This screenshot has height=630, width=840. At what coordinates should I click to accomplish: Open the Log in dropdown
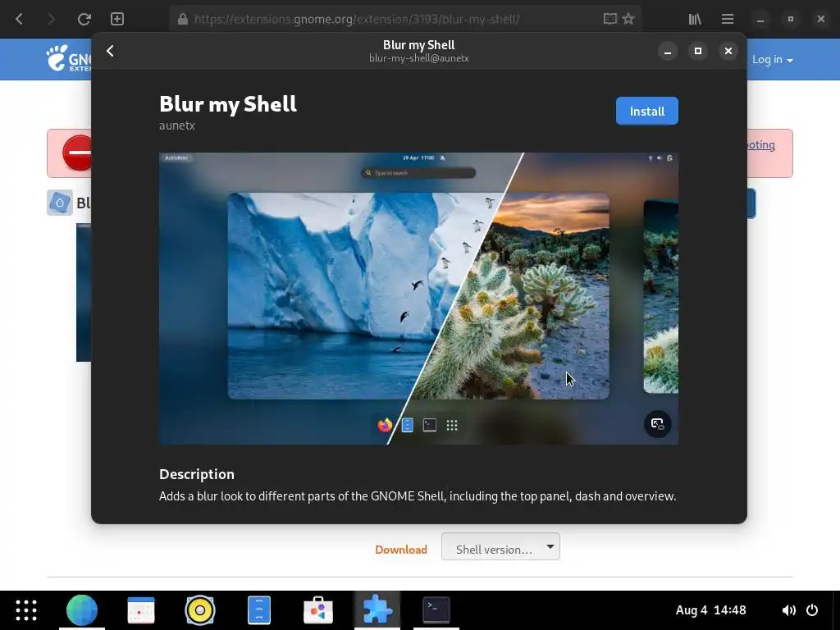pos(772,59)
